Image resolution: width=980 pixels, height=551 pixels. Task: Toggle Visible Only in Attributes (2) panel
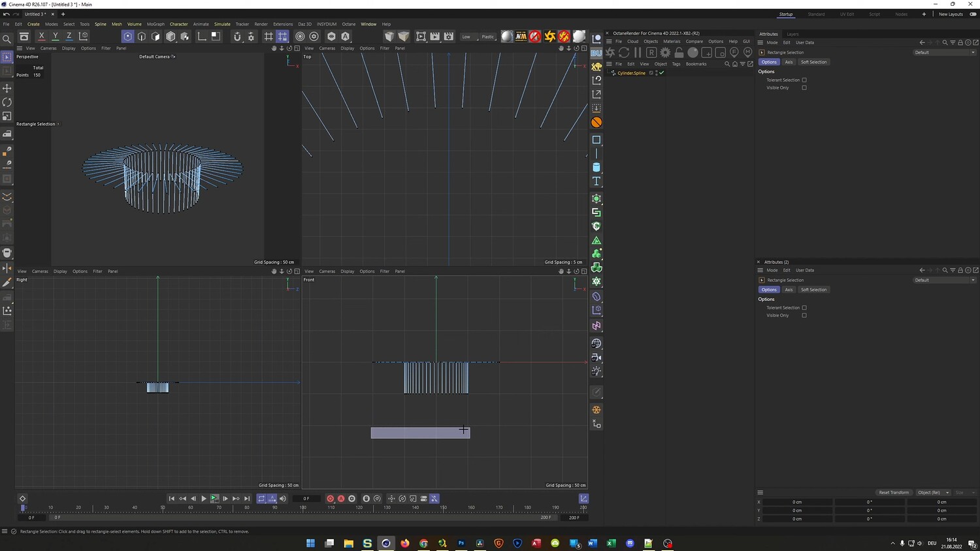click(x=804, y=315)
